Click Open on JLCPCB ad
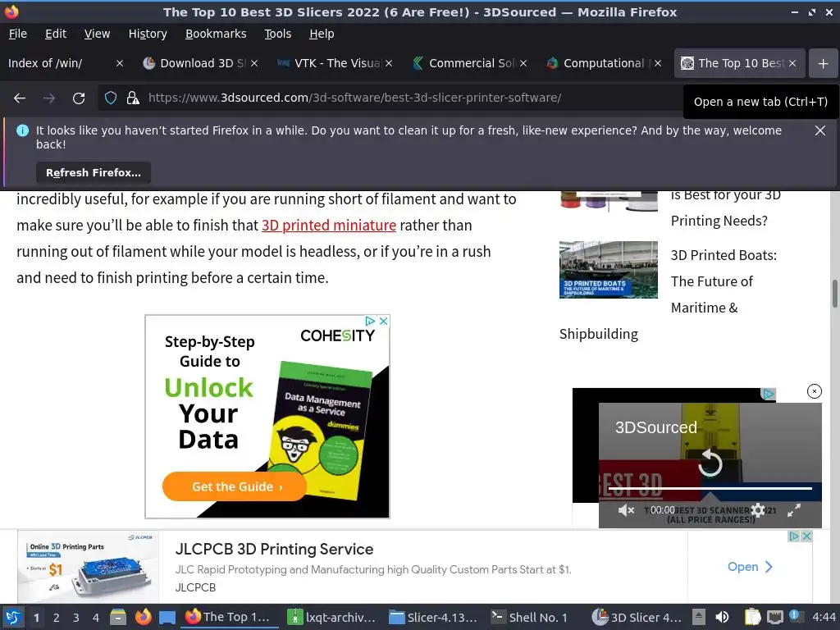840x630 pixels. [750, 567]
